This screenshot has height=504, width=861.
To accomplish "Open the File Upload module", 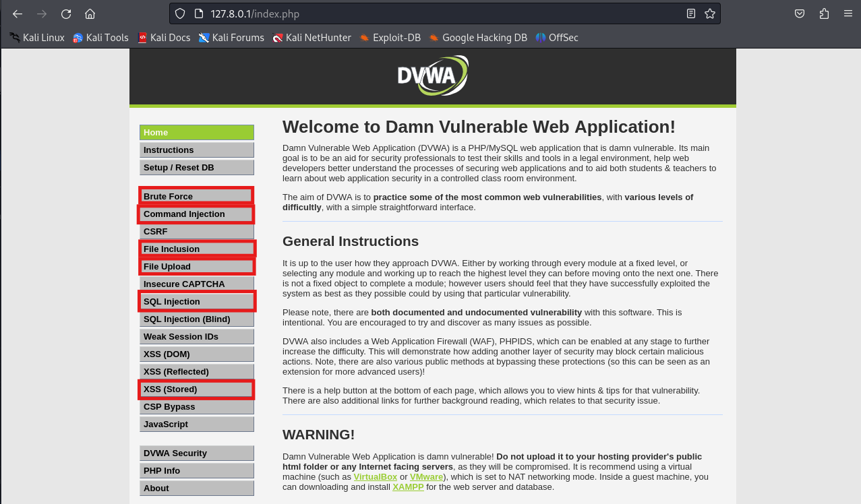I will pyautogui.click(x=197, y=267).
